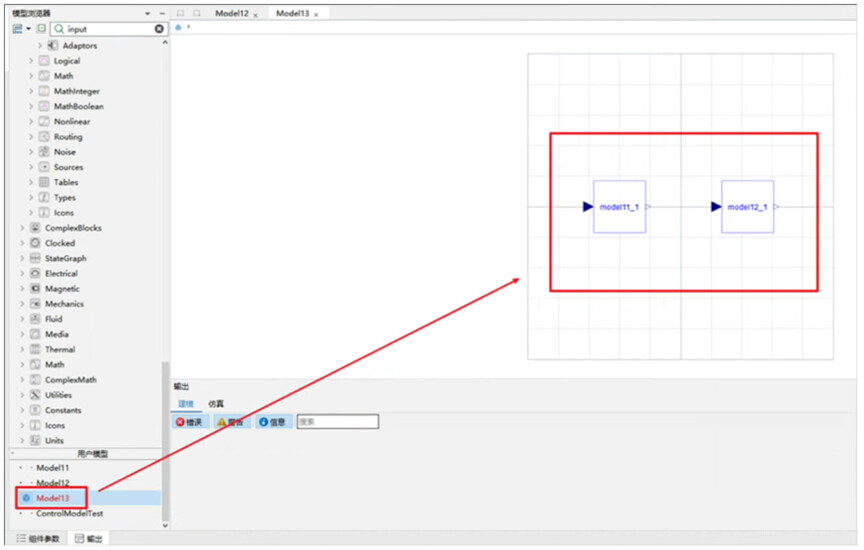Select the model11_1 block on canvas

619,207
